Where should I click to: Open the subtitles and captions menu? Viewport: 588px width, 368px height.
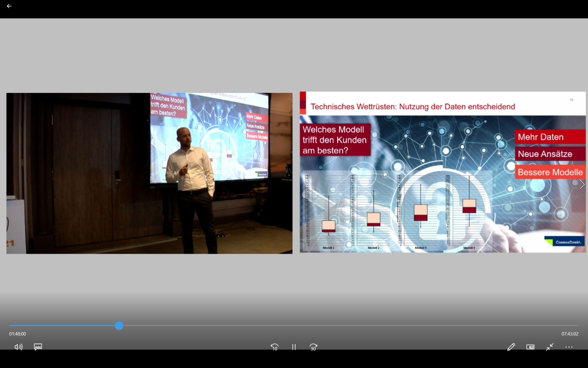tap(38, 347)
